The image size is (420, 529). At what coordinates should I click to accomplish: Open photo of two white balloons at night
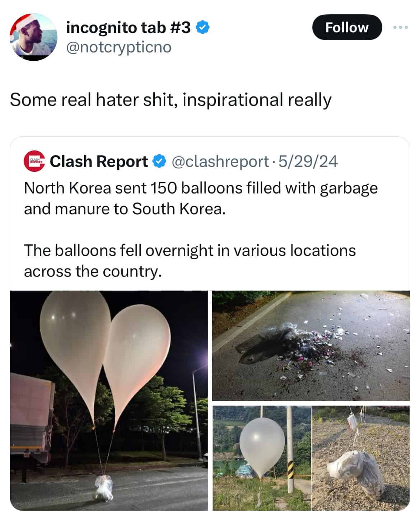(109, 400)
